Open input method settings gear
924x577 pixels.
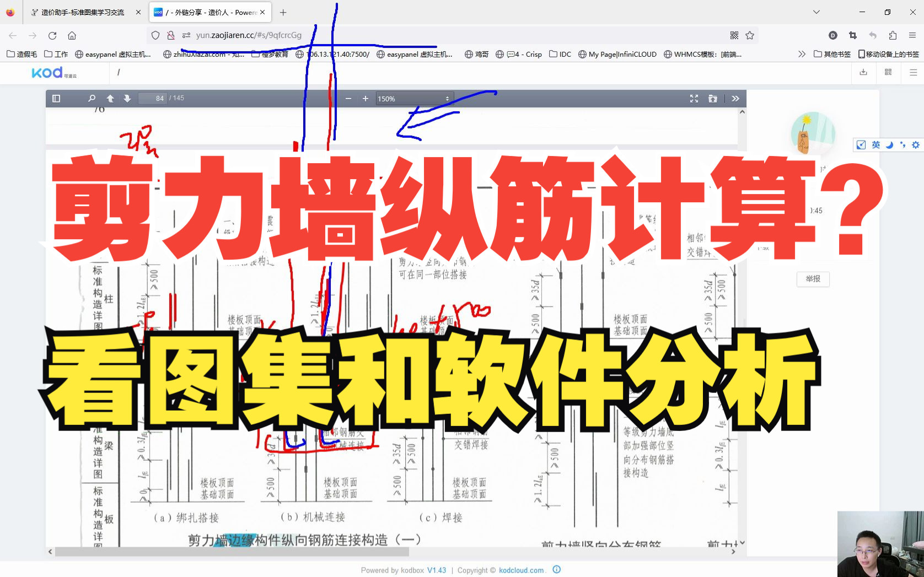(x=916, y=145)
